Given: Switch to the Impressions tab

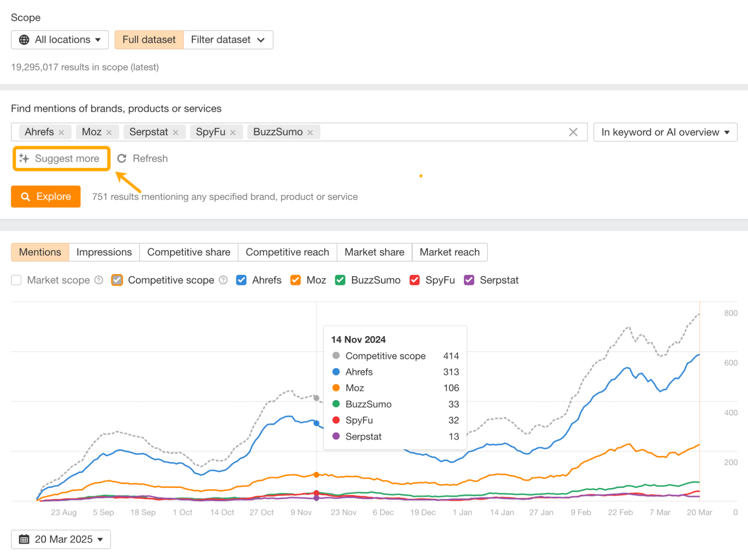Looking at the screenshot, I should pos(104,252).
